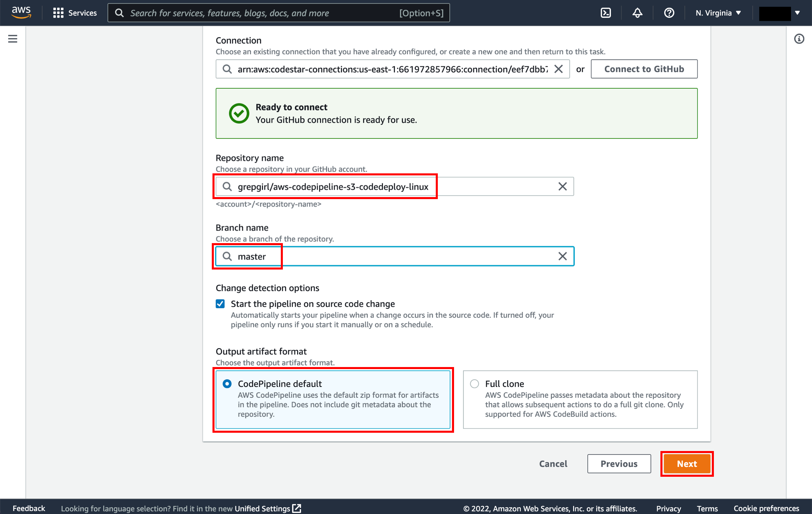Open the info panel icon
Screen dimensions: 812x514
[799, 39]
